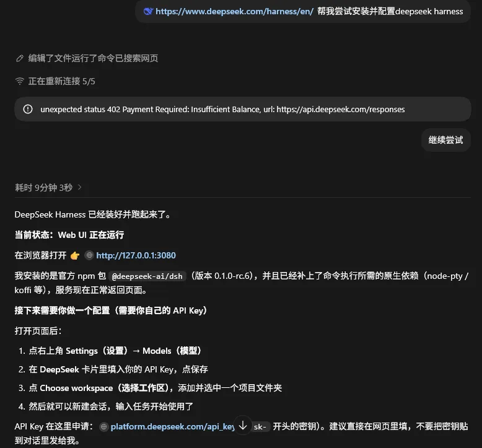Open the http://127.0.0.1:3080 link
The height and width of the screenshot is (448, 482).
pyautogui.click(x=136, y=255)
